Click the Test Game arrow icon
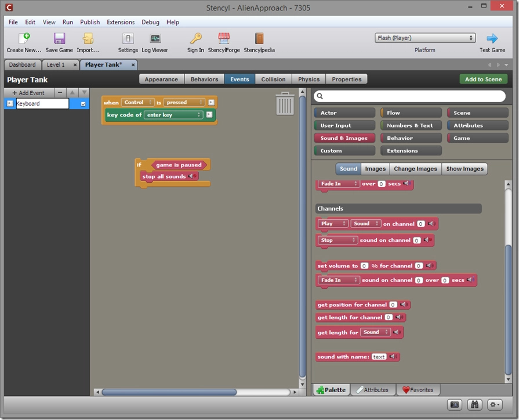 click(x=492, y=38)
